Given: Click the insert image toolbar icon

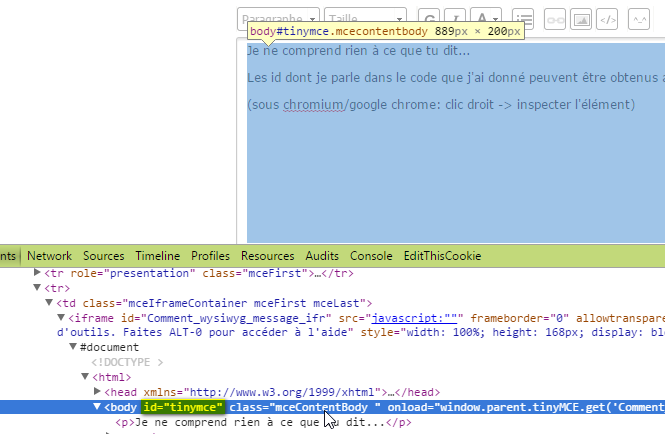Looking at the screenshot, I should [x=581, y=19].
